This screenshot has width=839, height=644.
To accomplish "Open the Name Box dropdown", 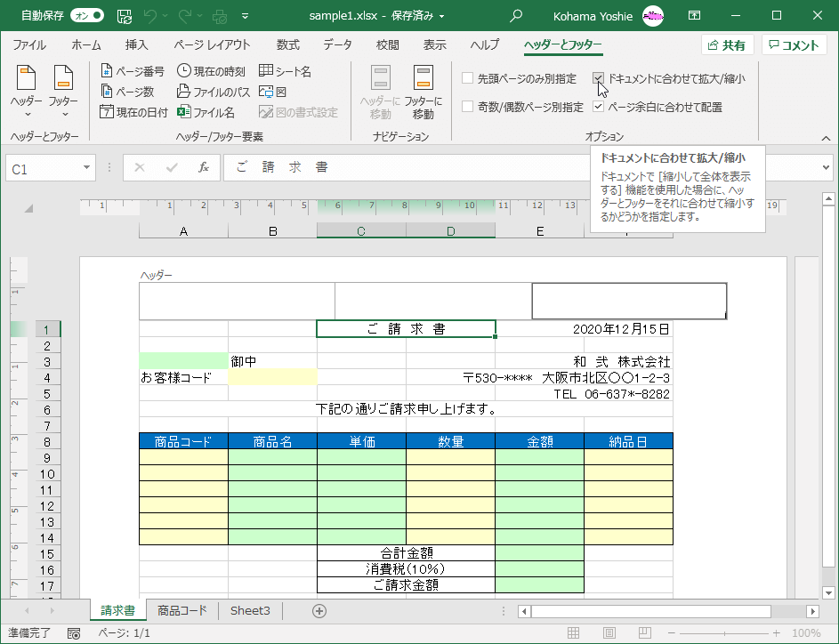I will click(x=85, y=167).
